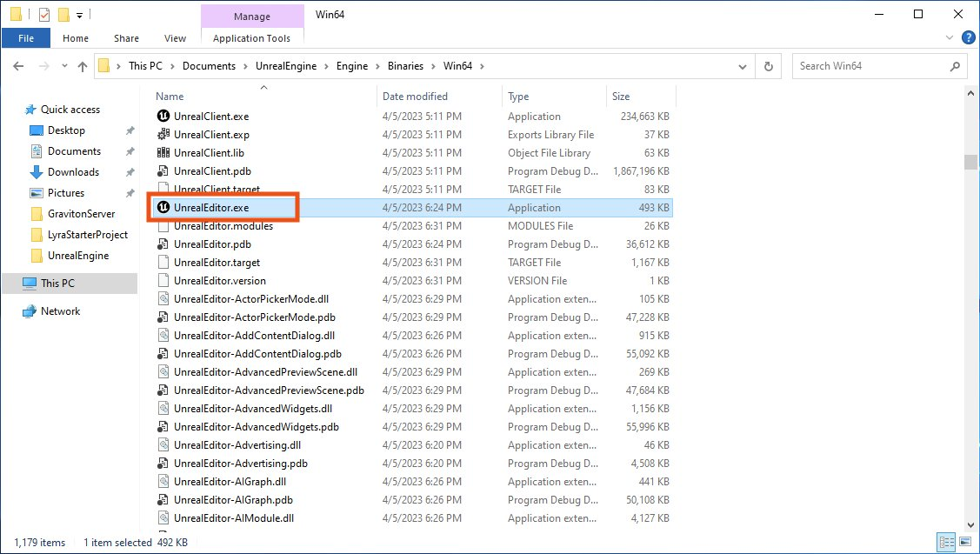Image resolution: width=980 pixels, height=554 pixels.
Task: Open the address bar history dropdown
Action: [x=742, y=66]
